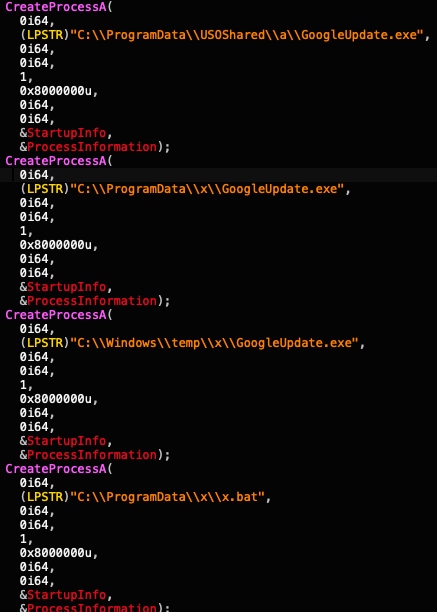The width and height of the screenshot is (437, 612).
Task: Click ProcessInformation variable in first call
Action: coord(92,147)
